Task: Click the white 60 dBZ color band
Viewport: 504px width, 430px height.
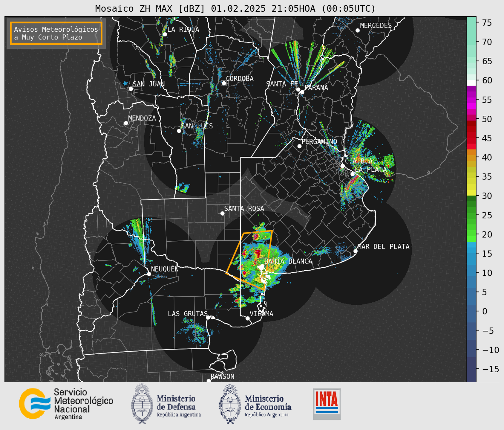Action: (471, 83)
